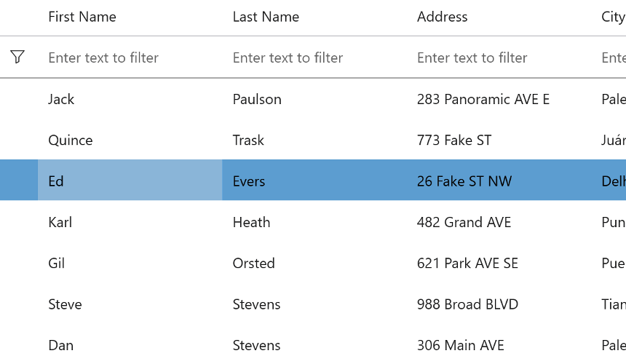Click the Address column header
This screenshot has height=364, width=626.
442,17
